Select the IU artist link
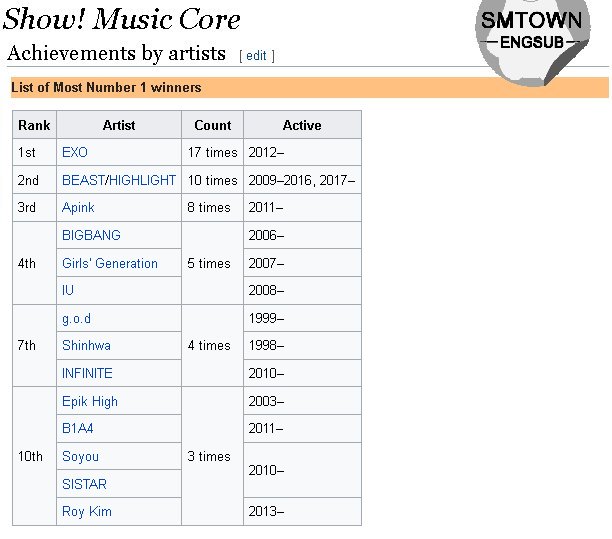This screenshot has height=539, width=612. click(68, 290)
